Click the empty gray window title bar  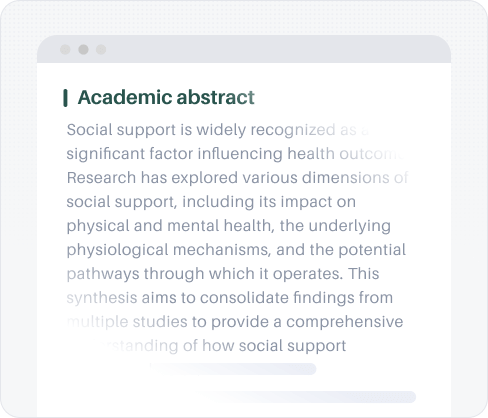(x=244, y=49)
